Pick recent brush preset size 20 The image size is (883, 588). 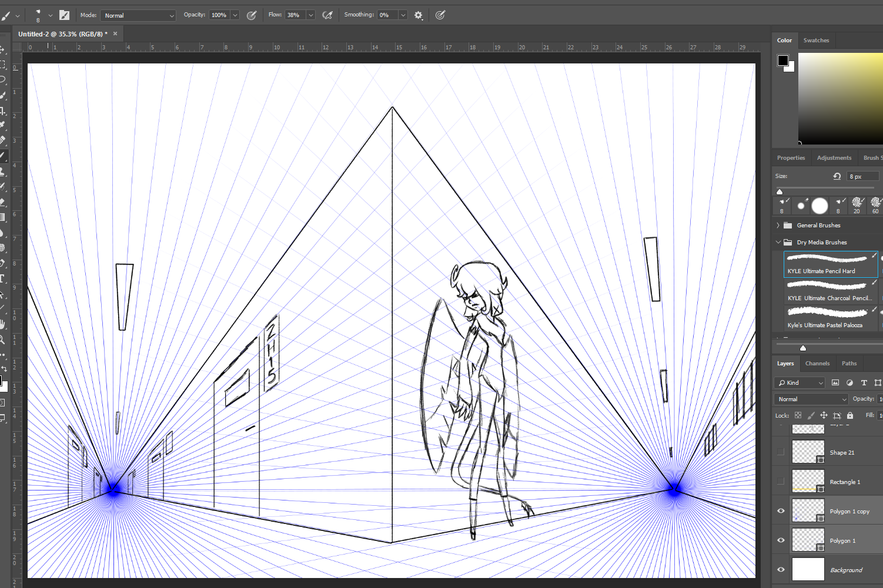tap(857, 206)
